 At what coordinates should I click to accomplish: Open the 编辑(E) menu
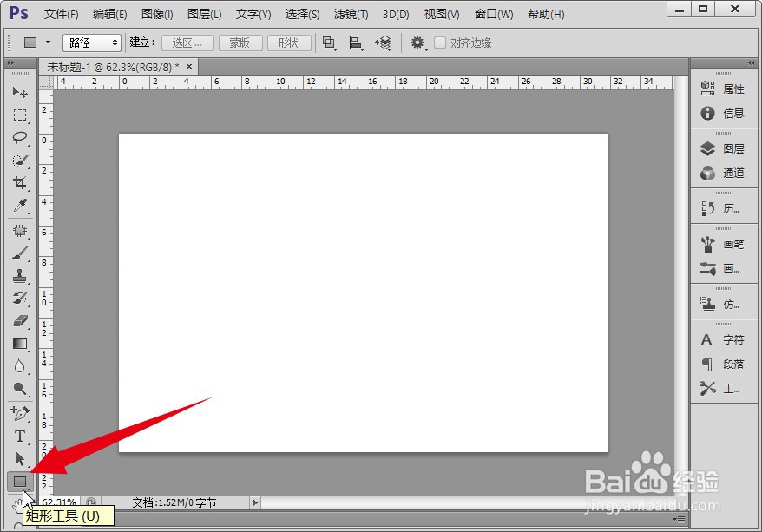coord(110,14)
